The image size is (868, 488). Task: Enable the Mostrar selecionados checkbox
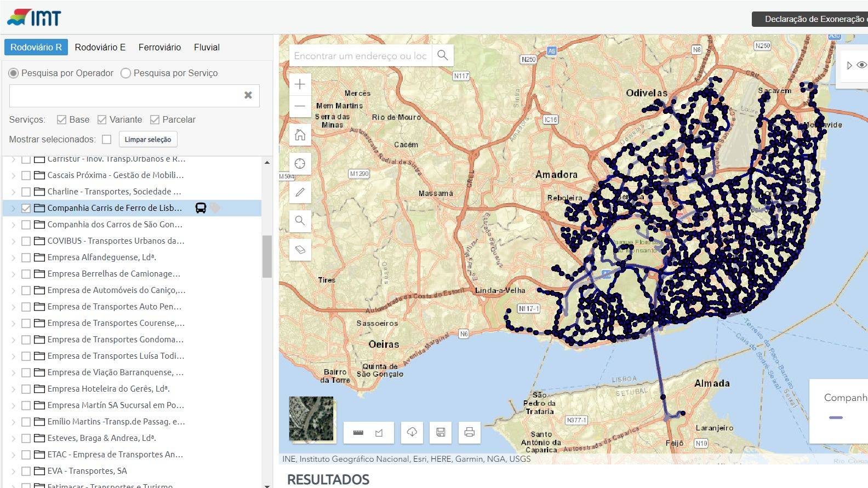coord(107,140)
